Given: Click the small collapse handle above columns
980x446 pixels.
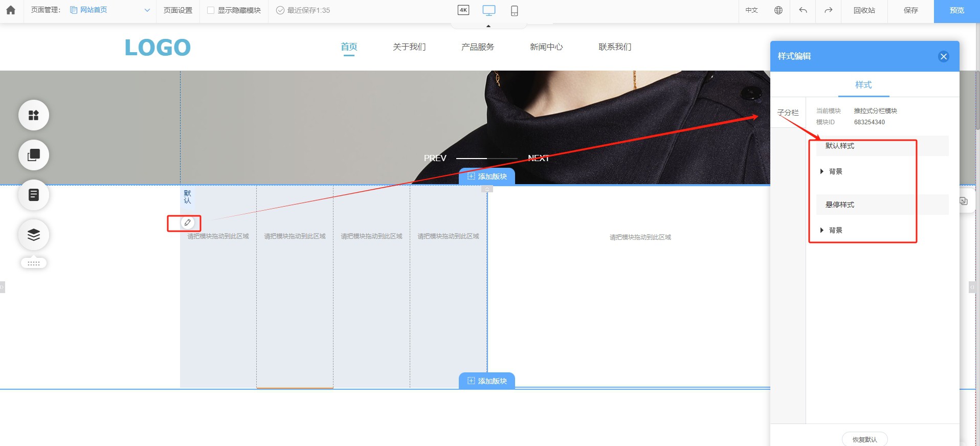Looking at the screenshot, I should pos(487,189).
